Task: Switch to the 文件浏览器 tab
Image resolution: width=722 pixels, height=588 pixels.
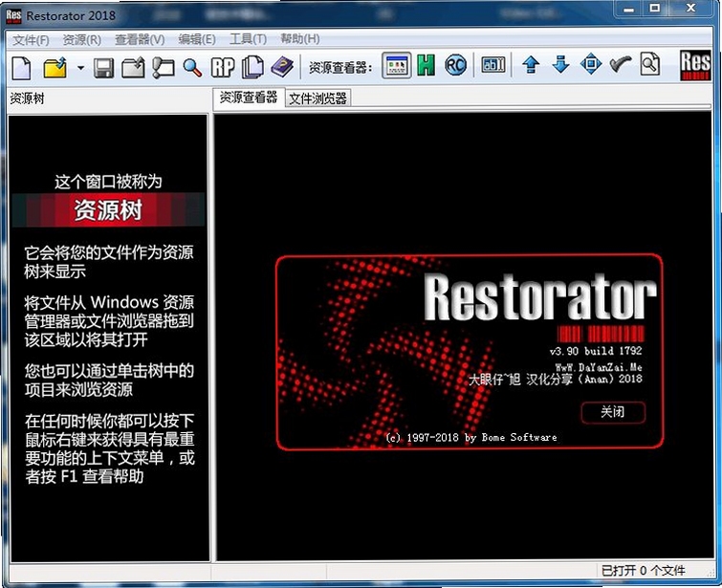Action: (x=318, y=98)
